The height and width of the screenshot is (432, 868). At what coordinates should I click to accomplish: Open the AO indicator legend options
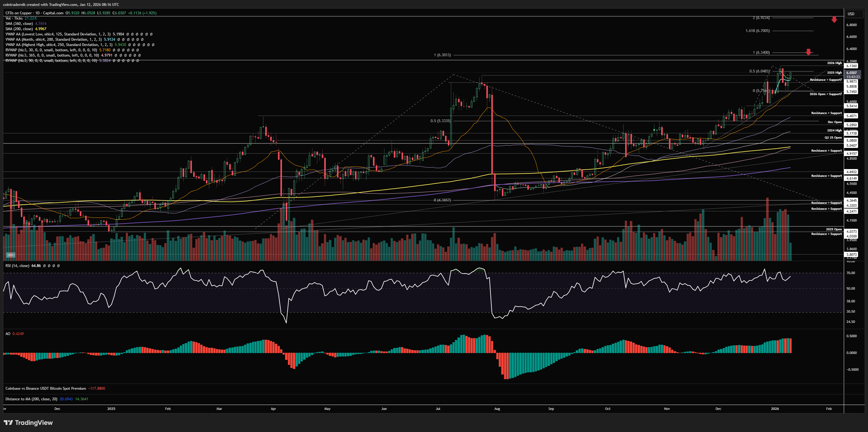pyautogui.click(x=8, y=333)
